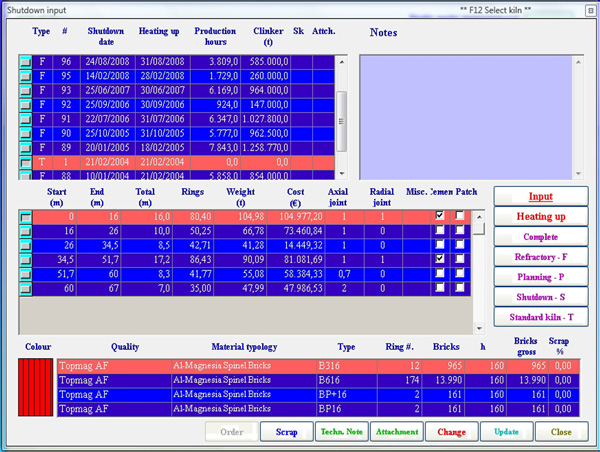Screen dimensions: 600x452
Task: Click Notes scrollbar down arrow
Action: point(578,173)
